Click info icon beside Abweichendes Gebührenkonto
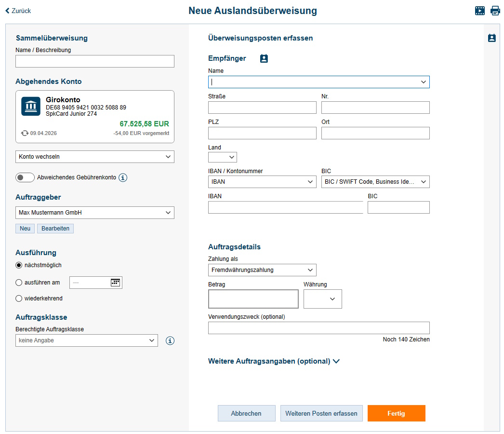Screen dimensions: 504x434 [123, 177]
